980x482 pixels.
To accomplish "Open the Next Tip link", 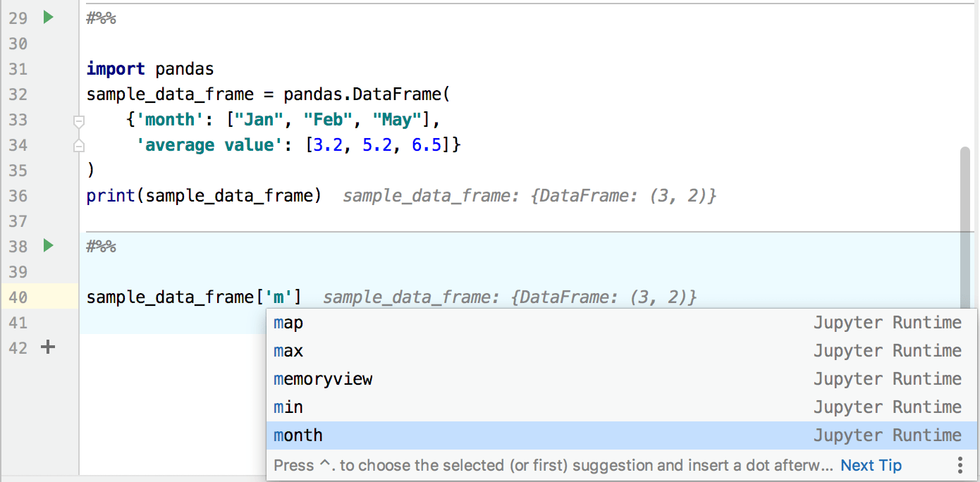I will (871, 465).
